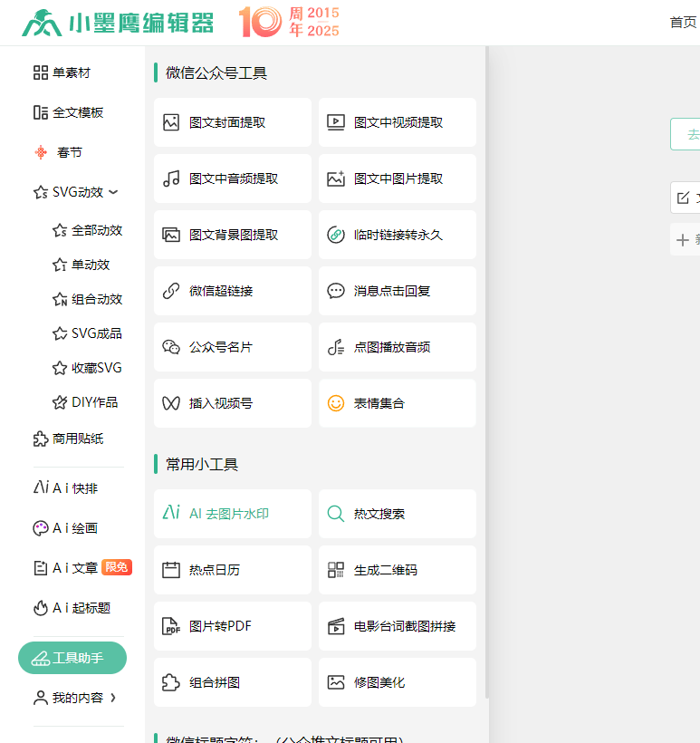Collapse the SVG动效 sidebar section

tap(113, 192)
